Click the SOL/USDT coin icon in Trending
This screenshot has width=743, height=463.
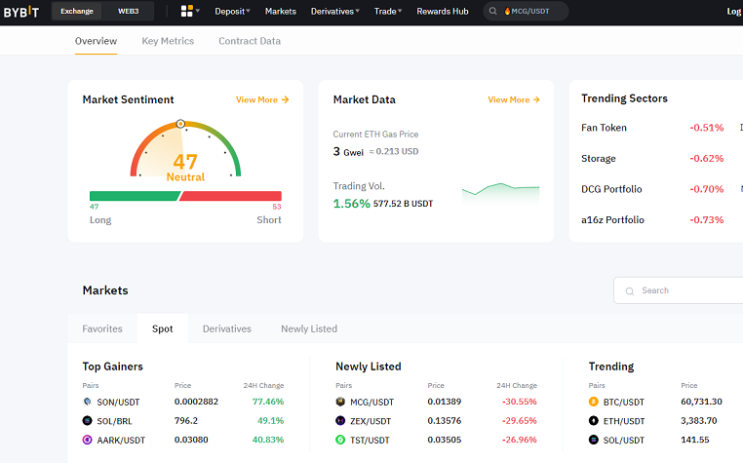593,440
